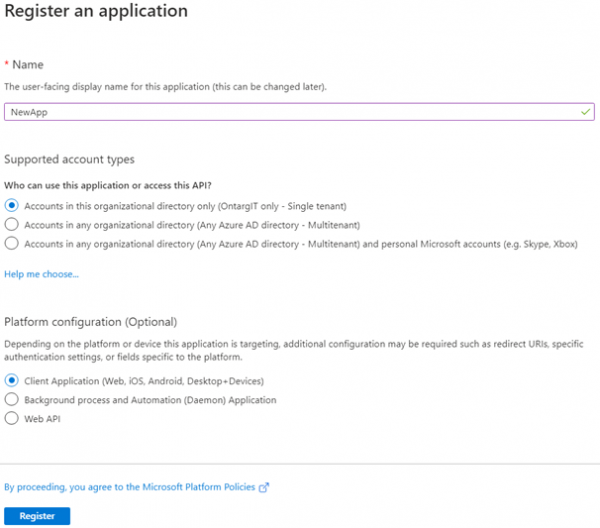Click the Who can use this application question

click(x=108, y=186)
